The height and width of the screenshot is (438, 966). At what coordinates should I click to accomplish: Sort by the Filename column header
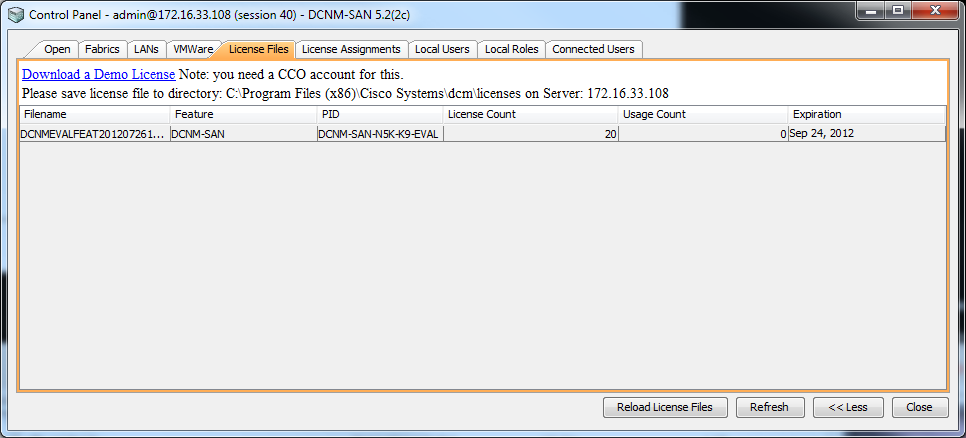click(95, 115)
